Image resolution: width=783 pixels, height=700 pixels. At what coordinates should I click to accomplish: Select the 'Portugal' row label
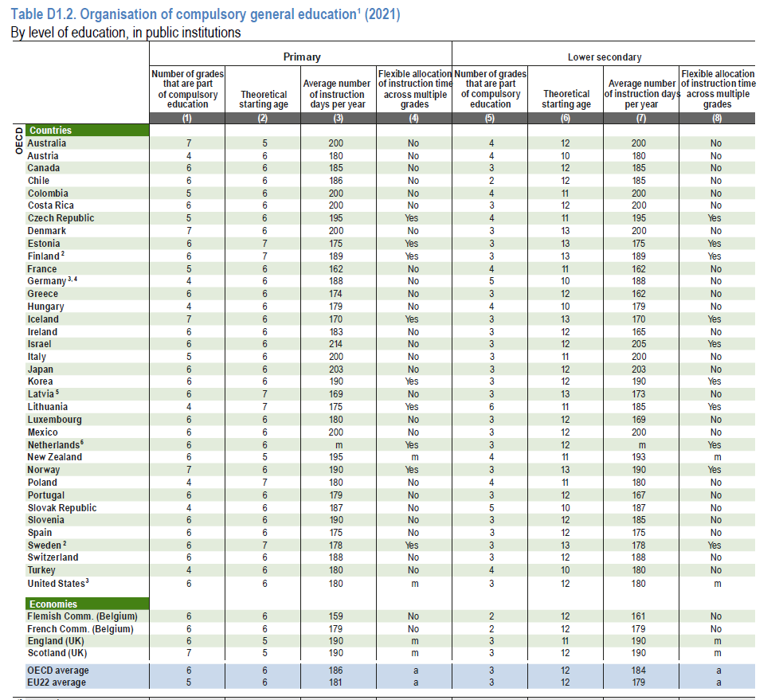(x=46, y=495)
